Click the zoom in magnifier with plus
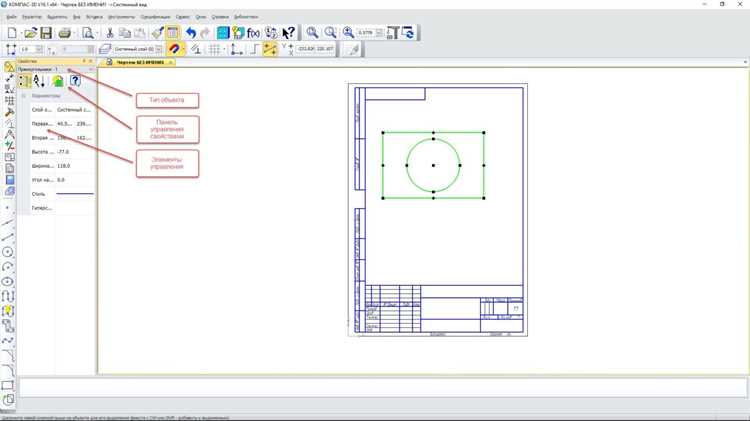The height and width of the screenshot is (421, 750). coord(348,33)
